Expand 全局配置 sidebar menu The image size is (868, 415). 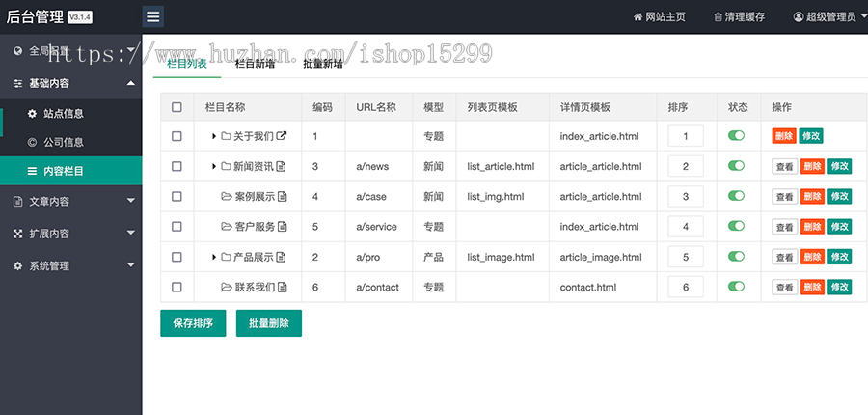click(x=70, y=51)
